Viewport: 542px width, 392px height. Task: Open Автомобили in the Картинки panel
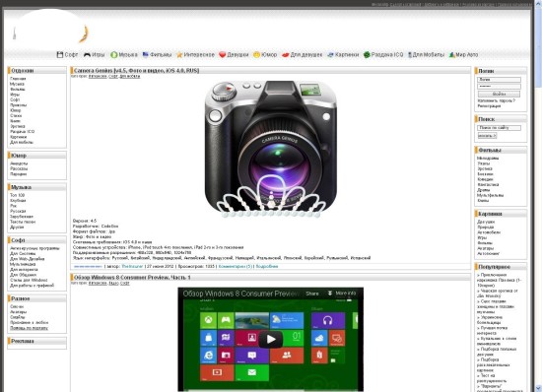pyautogui.click(x=489, y=232)
